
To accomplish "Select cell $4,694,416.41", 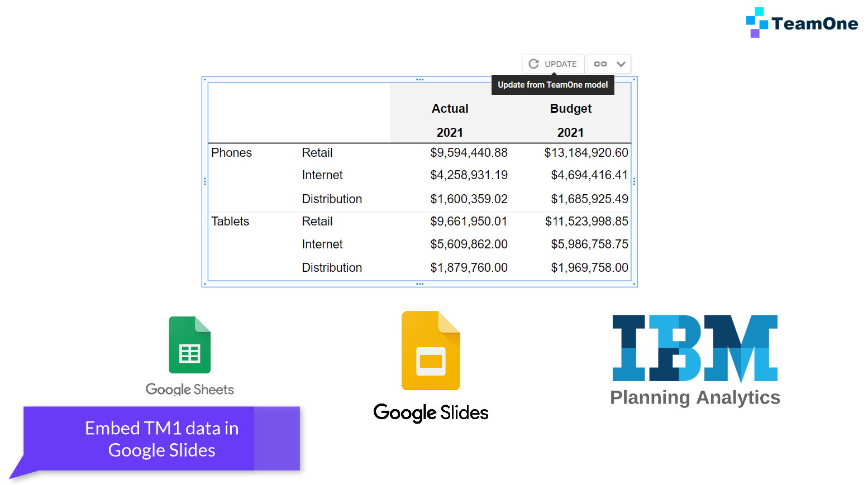I will coord(589,175).
